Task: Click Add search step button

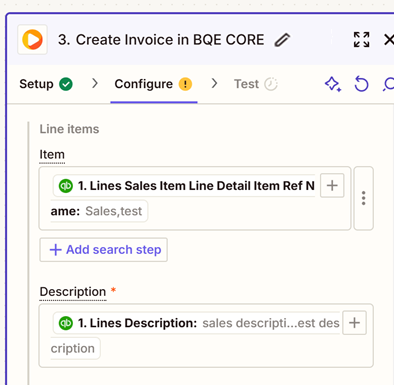Action: tap(103, 250)
